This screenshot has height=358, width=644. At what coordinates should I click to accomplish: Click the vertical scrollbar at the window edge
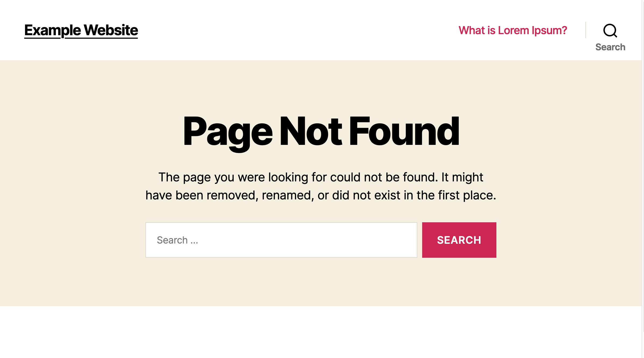[643, 179]
